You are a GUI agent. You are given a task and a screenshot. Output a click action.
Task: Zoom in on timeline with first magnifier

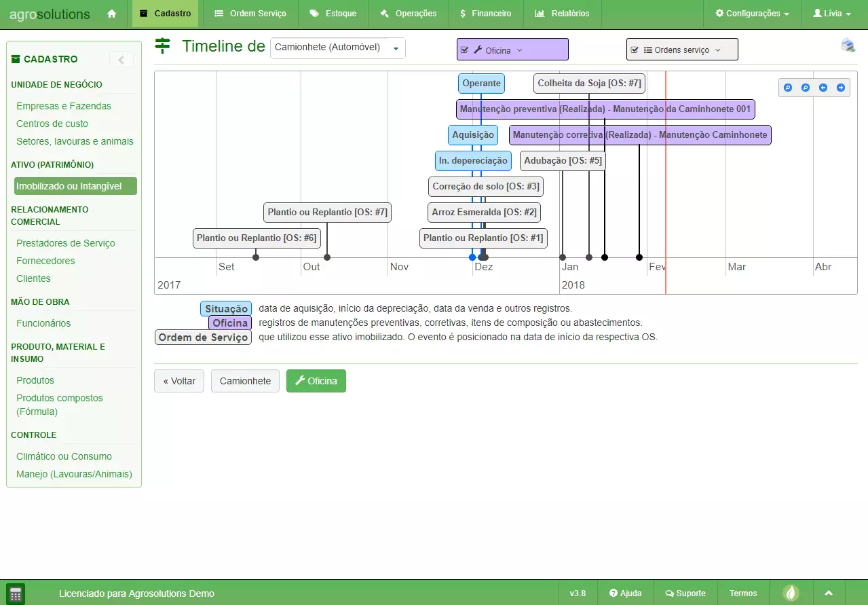pos(788,88)
